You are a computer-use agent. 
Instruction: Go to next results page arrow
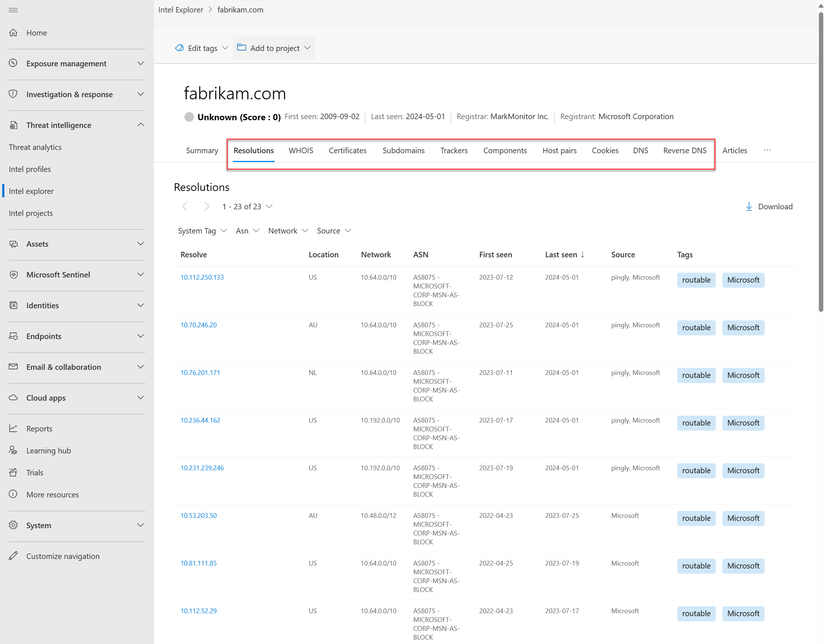click(x=206, y=206)
